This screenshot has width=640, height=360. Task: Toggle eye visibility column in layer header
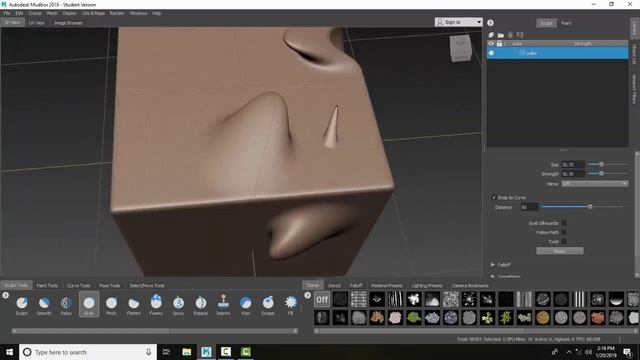click(x=491, y=43)
